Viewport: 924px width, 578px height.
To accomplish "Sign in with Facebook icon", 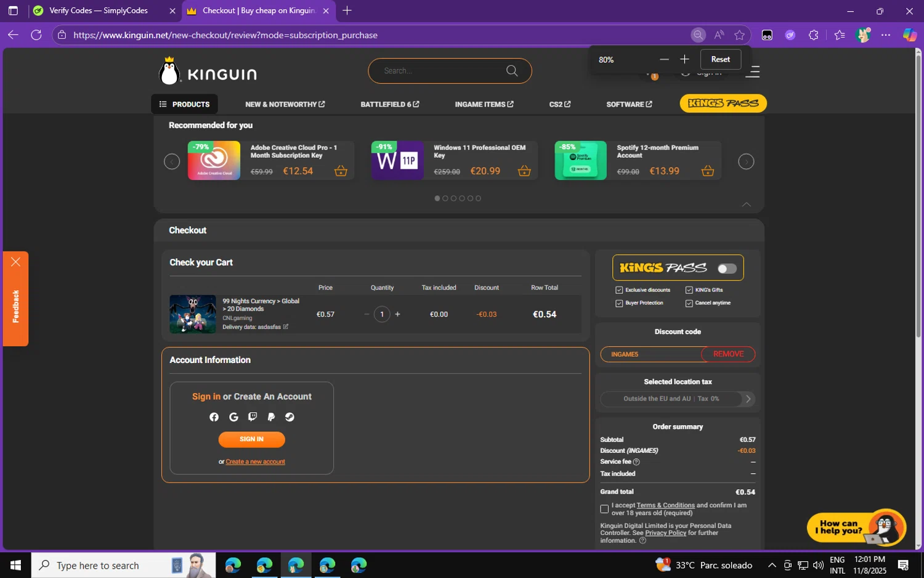I will (214, 417).
